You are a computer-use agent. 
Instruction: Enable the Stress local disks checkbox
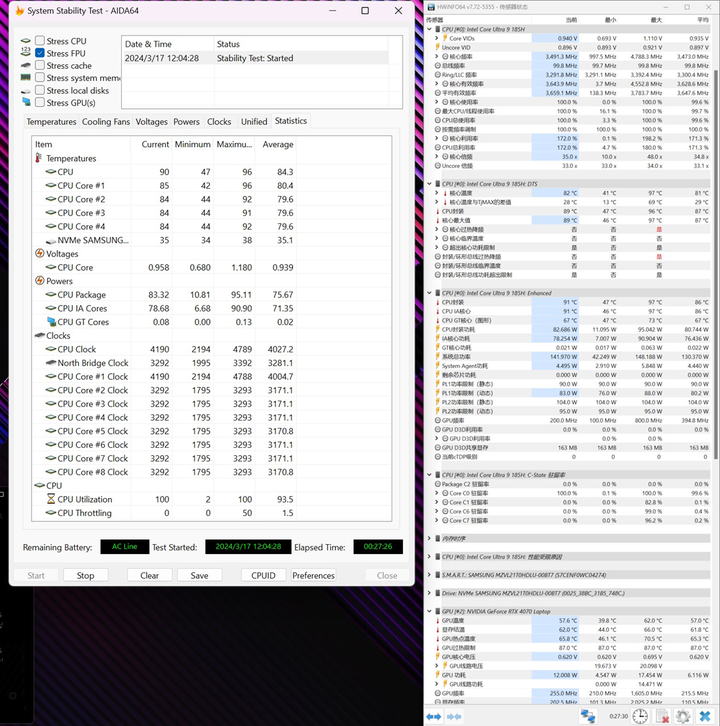pyautogui.click(x=40, y=90)
